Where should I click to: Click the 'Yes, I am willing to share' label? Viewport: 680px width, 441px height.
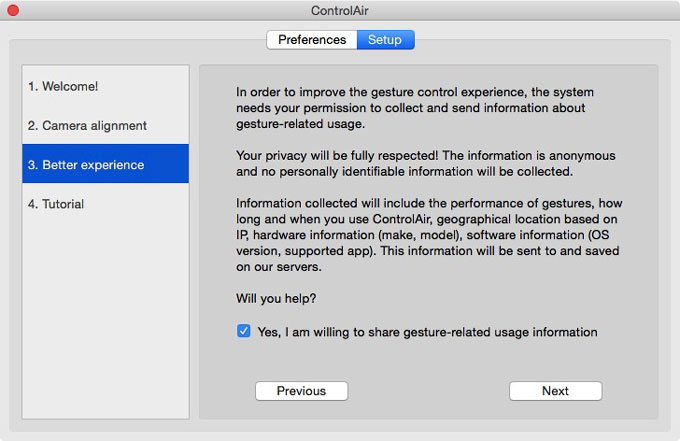(427, 332)
